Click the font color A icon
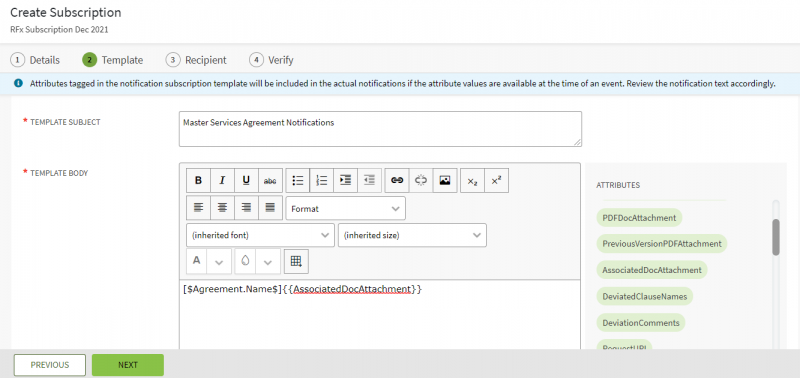The height and width of the screenshot is (378, 800). pyautogui.click(x=196, y=261)
